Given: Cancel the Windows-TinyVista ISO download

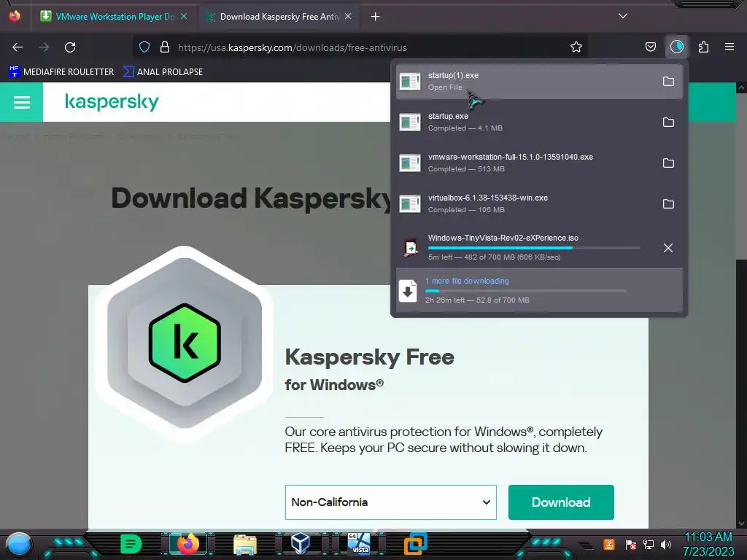Looking at the screenshot, I should pyautogui.click(x=668, y=248).
